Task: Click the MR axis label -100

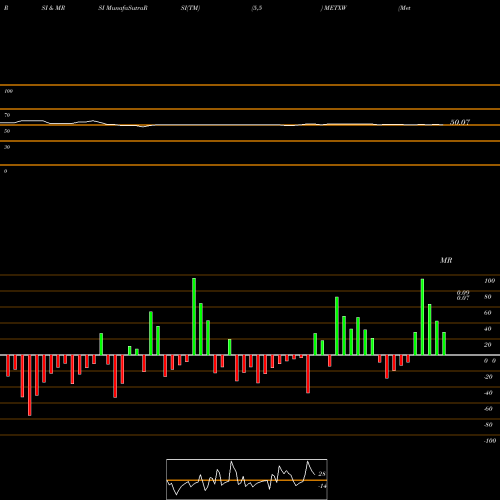Action: click(x=490, y=441)
